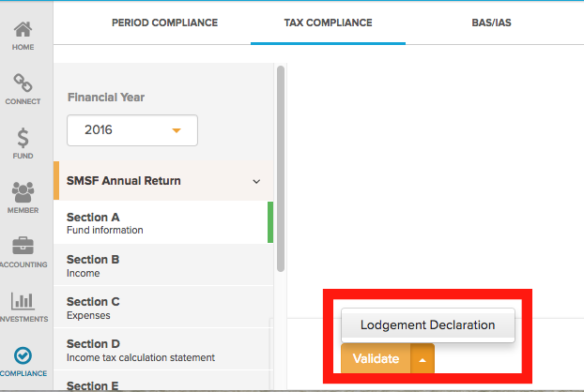Collapse the SMSF Annual Return chevron
This screenshot has width=584, height=392.
click(256, 182)
